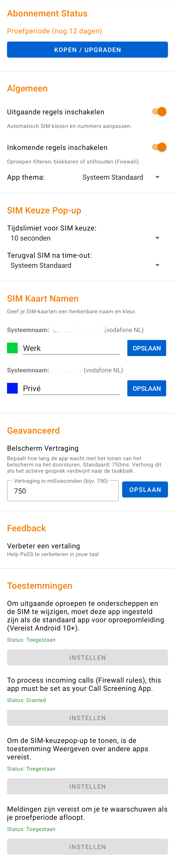Click INSTELLEN for Meldingen permission

tap(87, 846)
